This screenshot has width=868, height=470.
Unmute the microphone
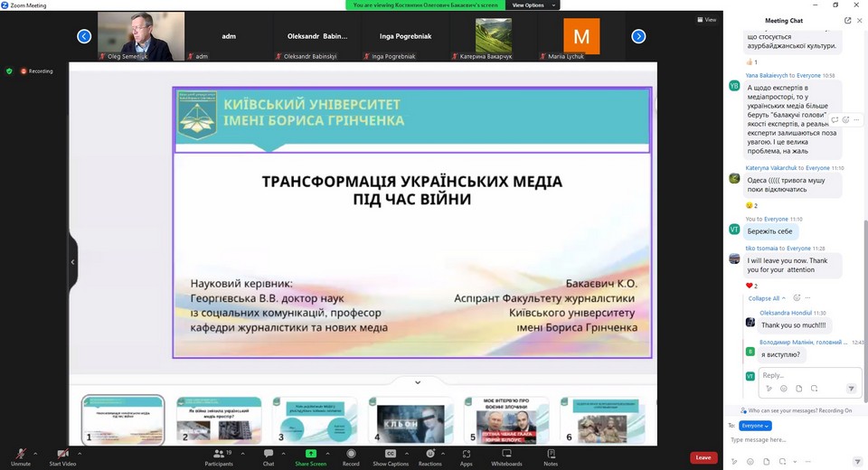coord(21,455)
